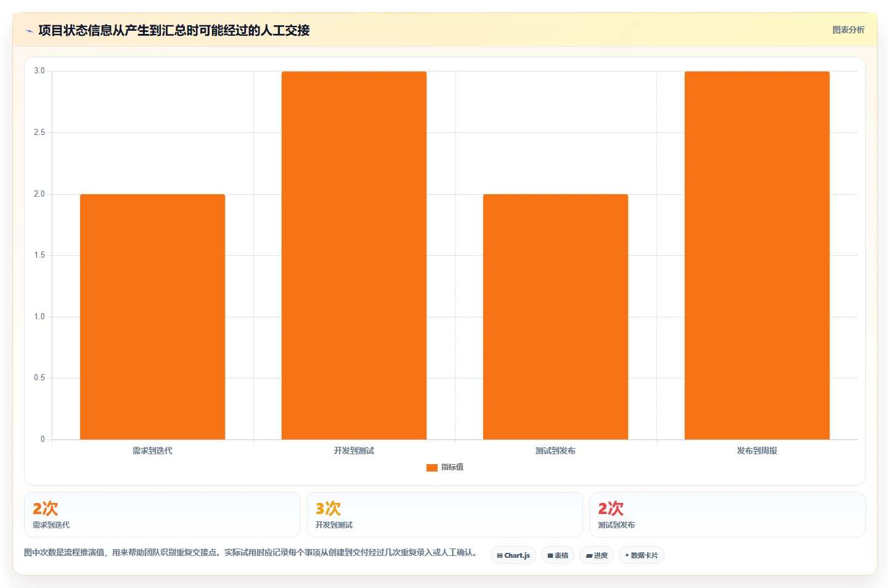Toggle the 指标值 legend entry

[x=445, y=467]
